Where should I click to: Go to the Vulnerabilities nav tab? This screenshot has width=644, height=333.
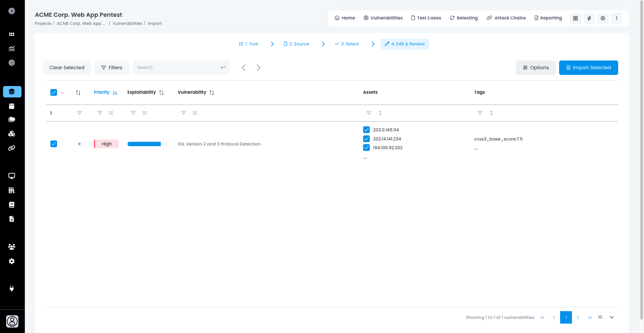point(383,18)
